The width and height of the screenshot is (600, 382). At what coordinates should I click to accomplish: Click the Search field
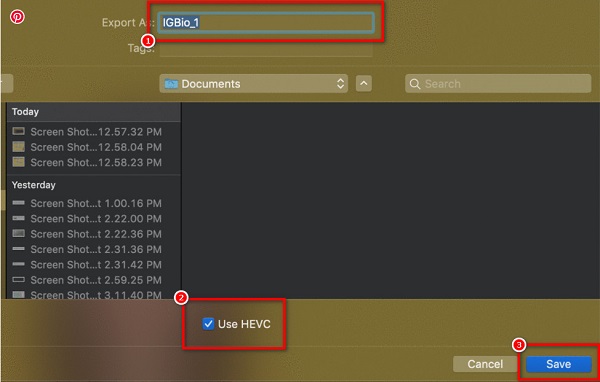(498, 84)
